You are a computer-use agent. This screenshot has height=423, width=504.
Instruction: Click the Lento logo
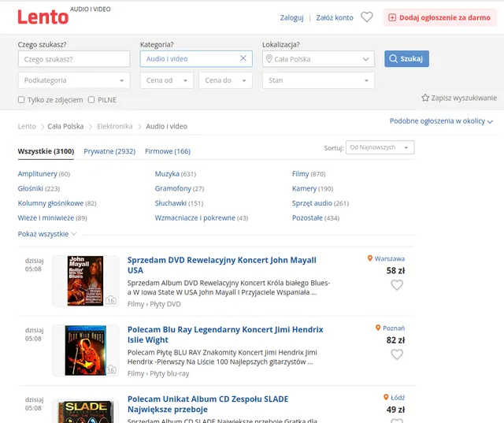point(43,17)
